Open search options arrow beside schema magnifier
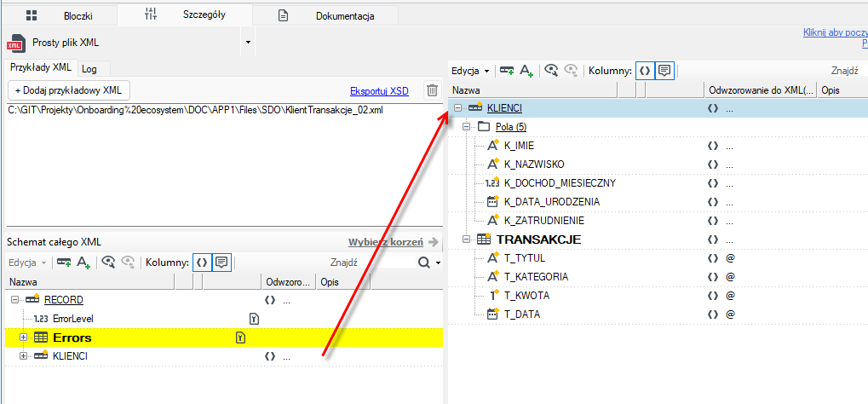The height and width of the screenshot is (404, 868). [438, 263]
